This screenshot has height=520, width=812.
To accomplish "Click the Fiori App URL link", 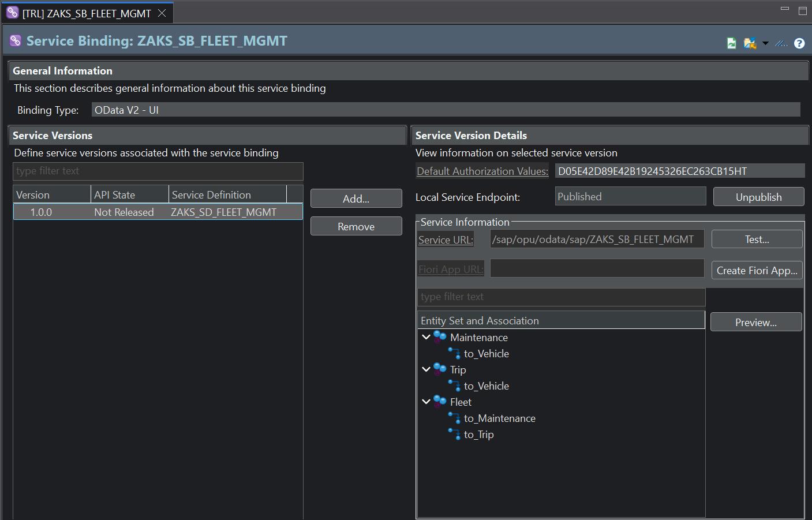I will (x=451, y=270).
